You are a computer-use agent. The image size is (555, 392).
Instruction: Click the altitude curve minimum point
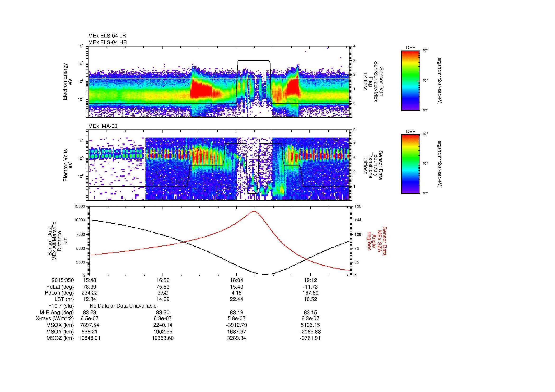(265, 274)
